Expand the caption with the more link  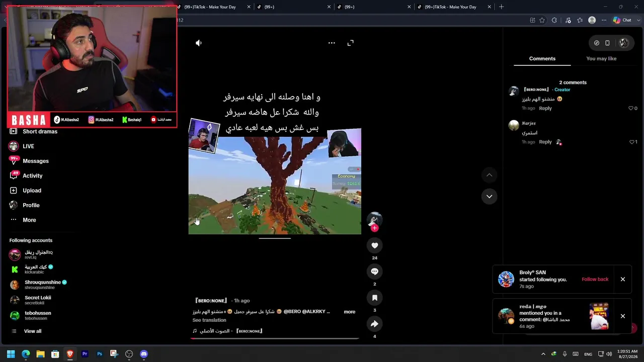[350, 312]
